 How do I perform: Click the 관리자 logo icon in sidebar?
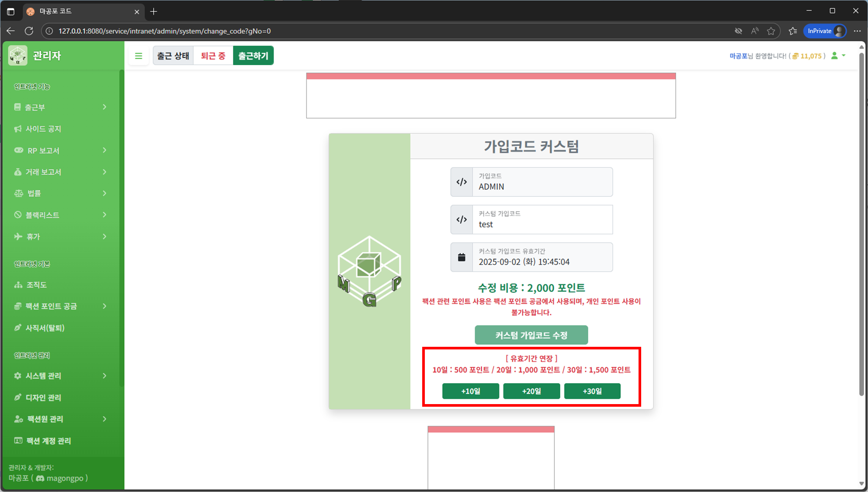pos(18,56)
